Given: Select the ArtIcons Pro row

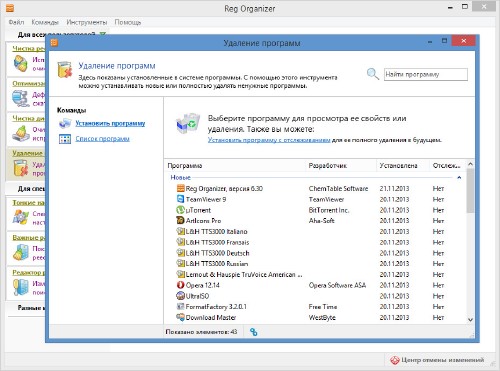Looking at the screenshot, I should (315, 221).
